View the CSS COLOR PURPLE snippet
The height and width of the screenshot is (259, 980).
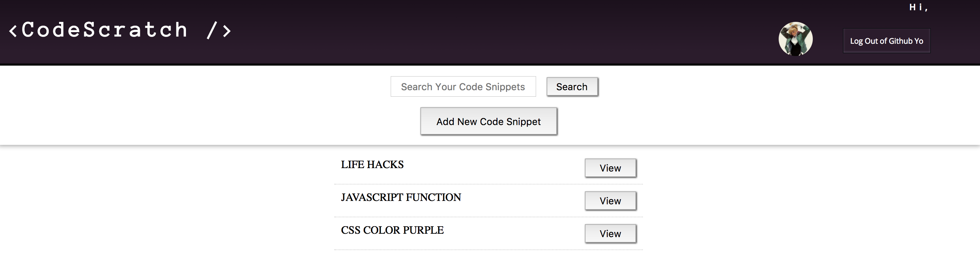point(610,233)
